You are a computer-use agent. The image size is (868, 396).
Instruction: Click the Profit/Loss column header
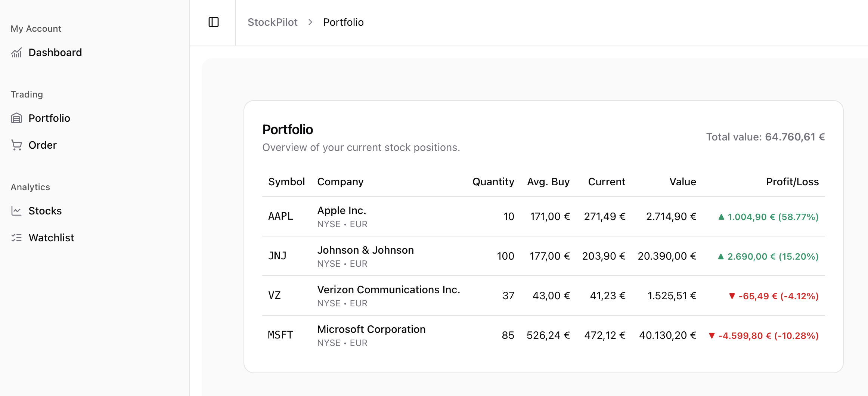[x=792, y=182]
